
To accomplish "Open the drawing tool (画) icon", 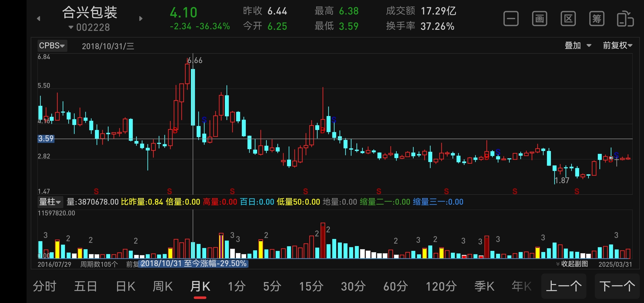I will 540,19.
